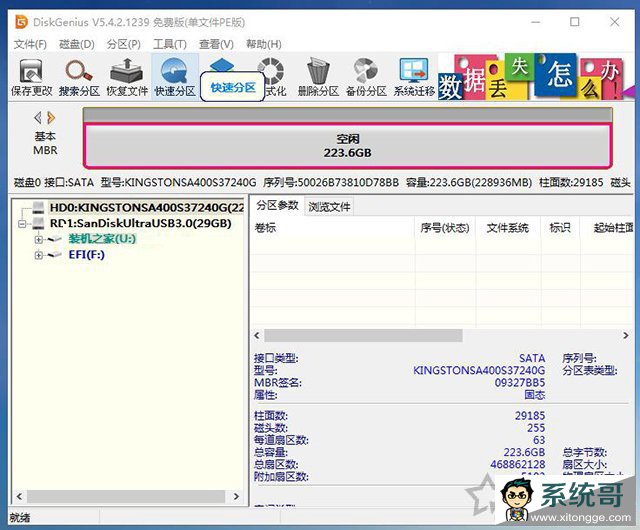Sort by 标识 column header
The image size is (640, 530).
point(560,228)
